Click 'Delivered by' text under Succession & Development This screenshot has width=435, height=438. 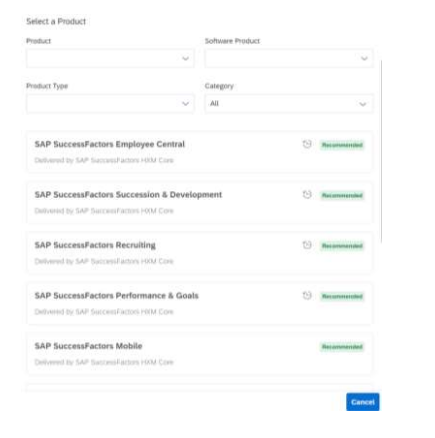104,211
